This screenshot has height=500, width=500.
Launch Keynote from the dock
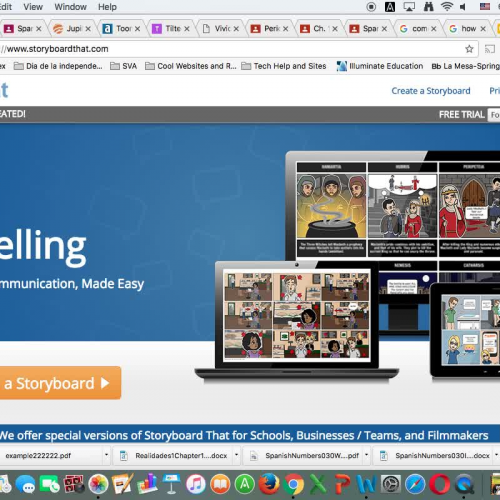(171, 484)
